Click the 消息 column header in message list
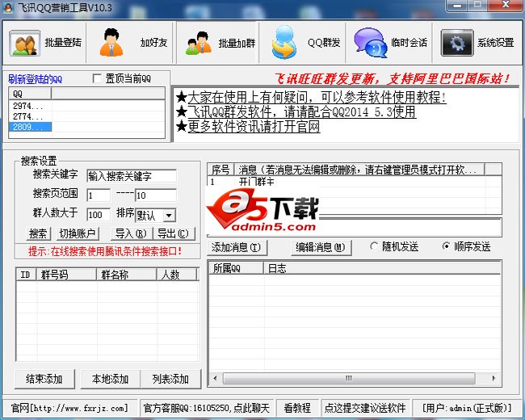 point(359,170)
